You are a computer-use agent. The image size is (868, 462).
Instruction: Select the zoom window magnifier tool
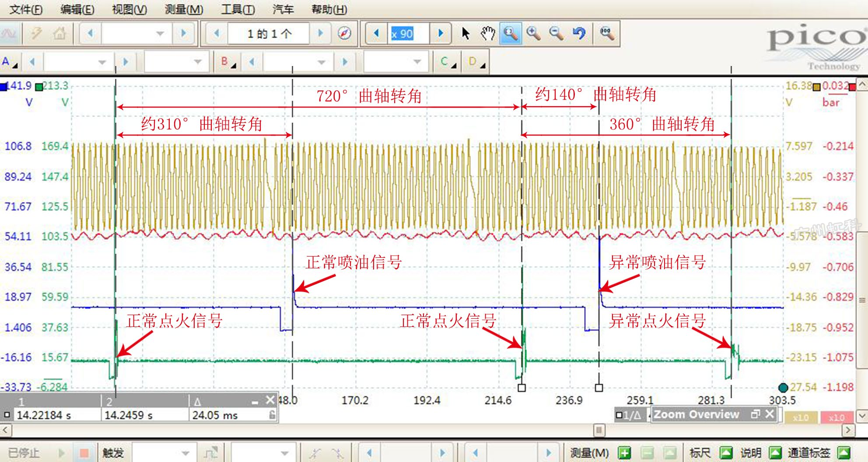click(x=511, y=33)
